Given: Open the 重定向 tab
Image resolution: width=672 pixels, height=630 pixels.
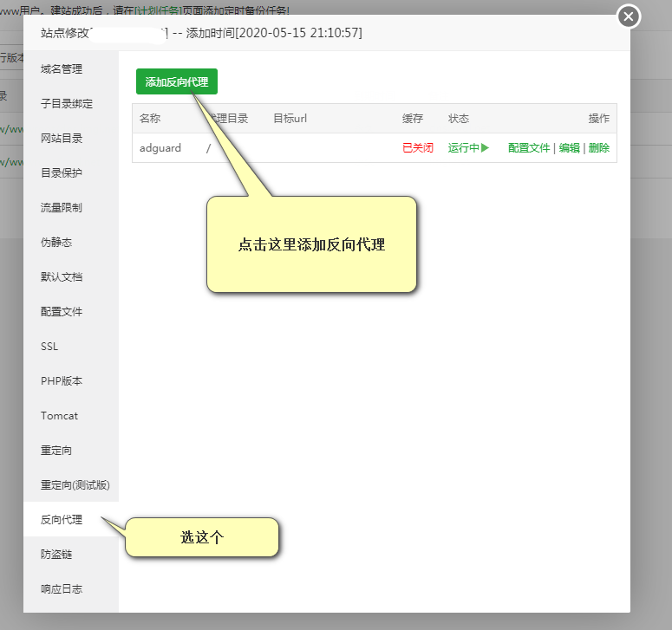Looking at the screenshot, I should (56, 451).
